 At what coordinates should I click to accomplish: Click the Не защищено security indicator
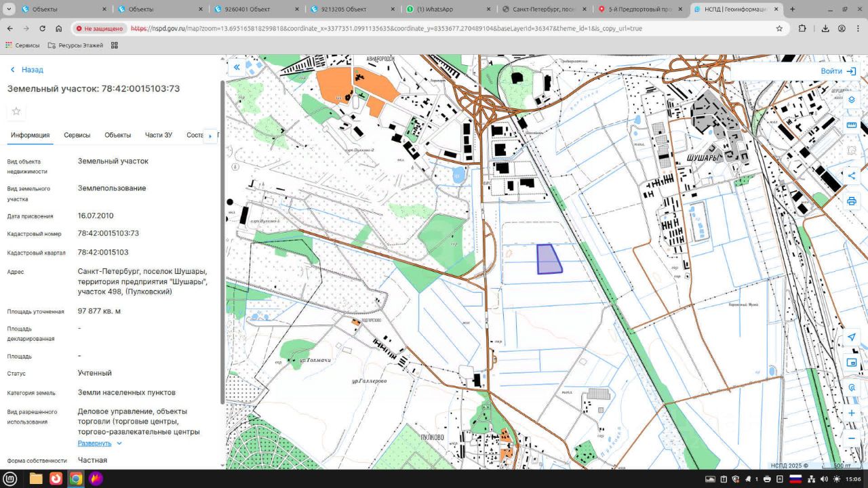click(x=100, y=28)
